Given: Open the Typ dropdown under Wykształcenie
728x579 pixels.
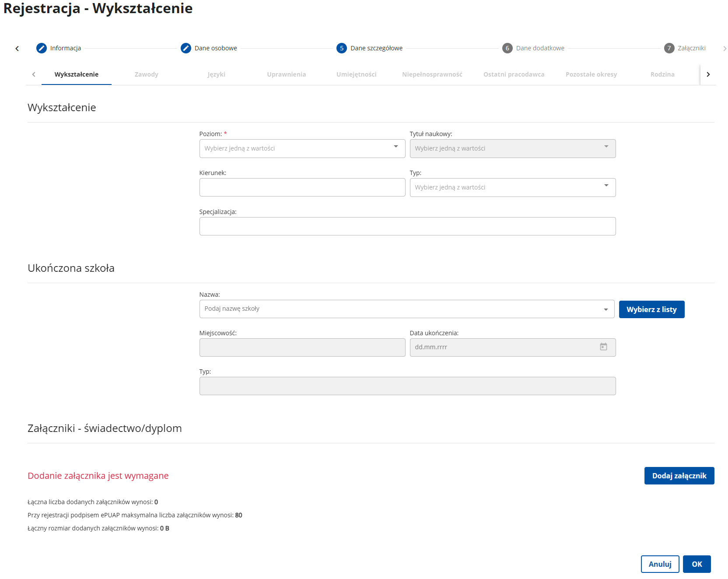Looking at the screenshot, I should point(513,187).
